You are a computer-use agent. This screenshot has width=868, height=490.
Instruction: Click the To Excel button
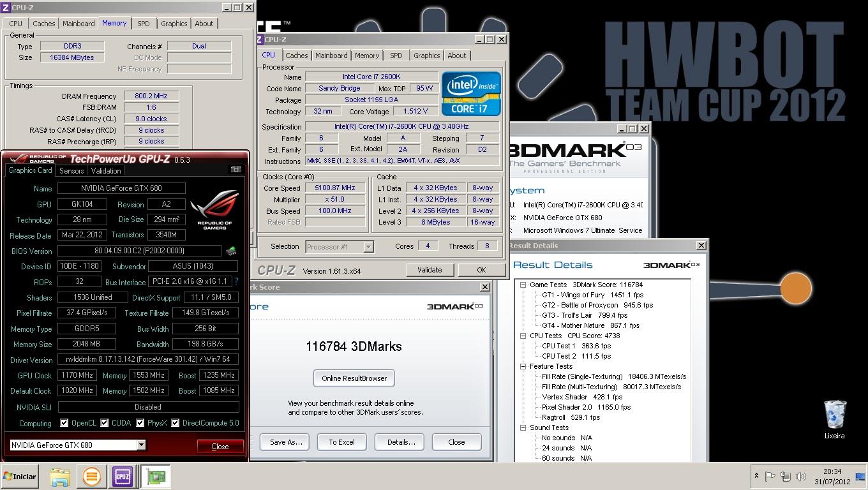tap(341, 442)
